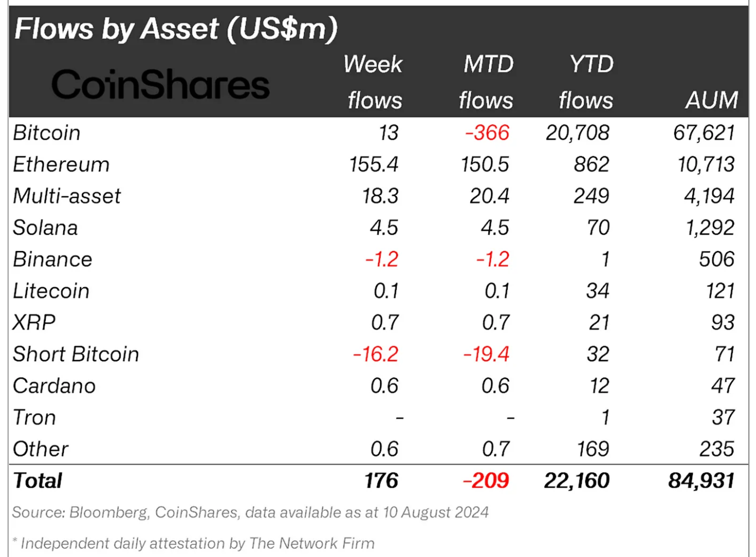Select the Total row label
The width and height of the screenshot is (756, 557).
(x=38, y=481)
